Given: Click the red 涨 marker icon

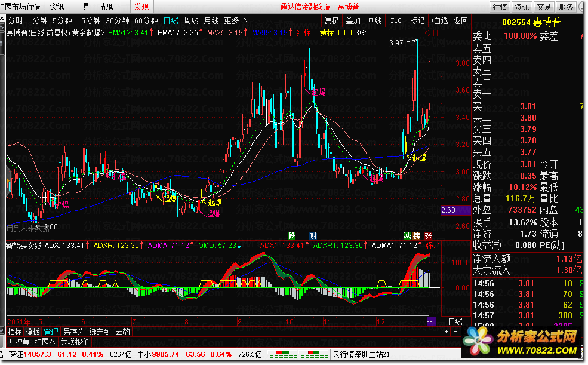Looking at the screenshot, I should 428,235.
